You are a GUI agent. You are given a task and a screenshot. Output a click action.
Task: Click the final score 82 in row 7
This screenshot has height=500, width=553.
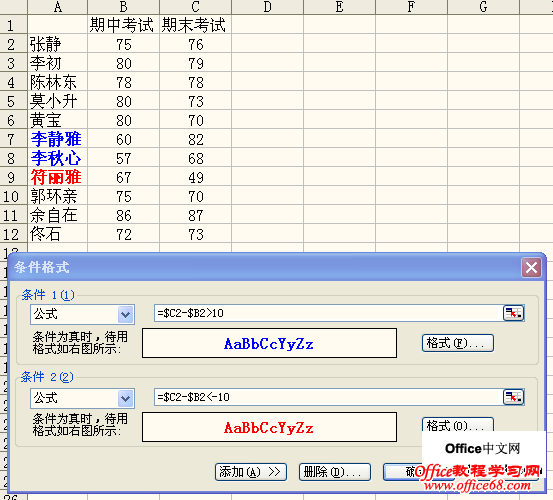tap(195, 139)
